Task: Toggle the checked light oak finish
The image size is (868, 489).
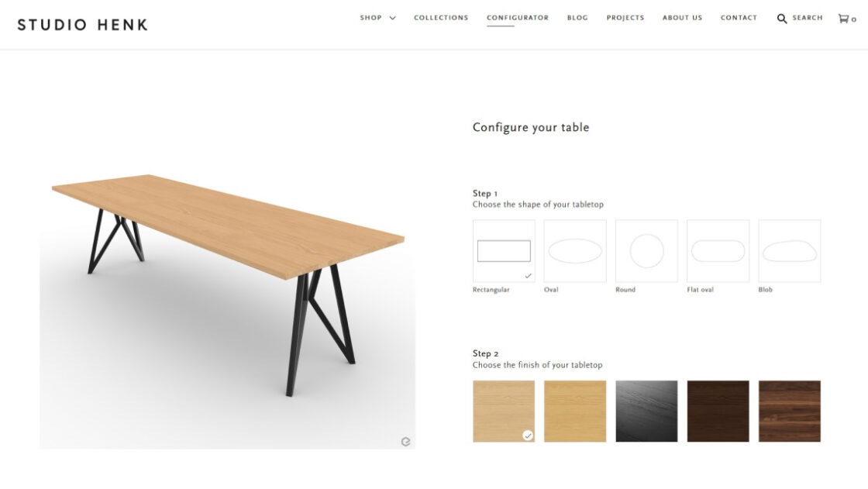Action: click(x=504, y=411)
